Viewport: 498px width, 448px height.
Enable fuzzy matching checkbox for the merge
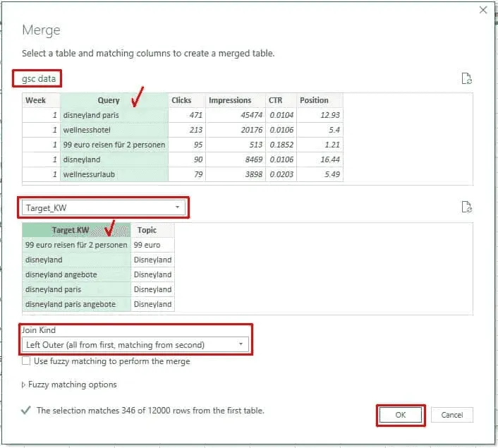26,361
